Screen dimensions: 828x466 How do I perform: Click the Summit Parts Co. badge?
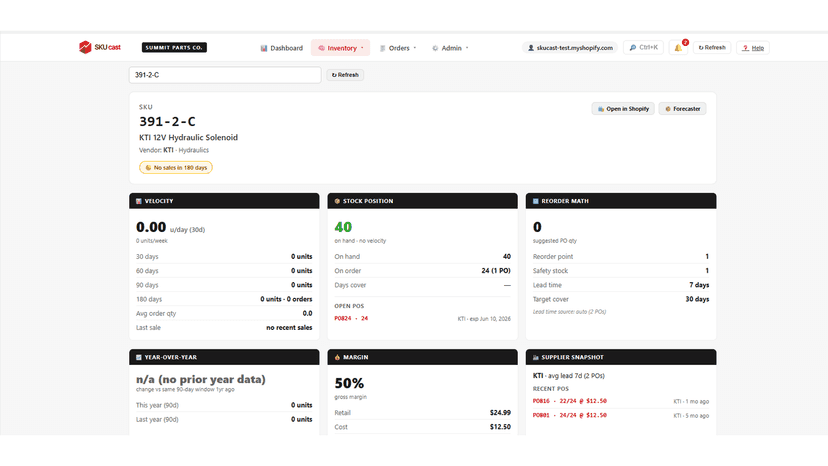[174, 48]
